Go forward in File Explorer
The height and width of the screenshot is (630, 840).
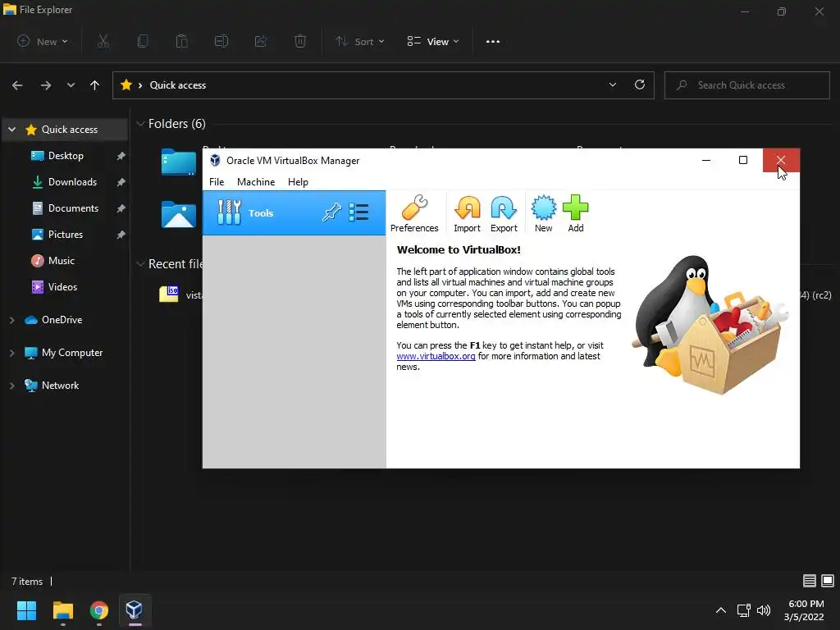(46, 85)
